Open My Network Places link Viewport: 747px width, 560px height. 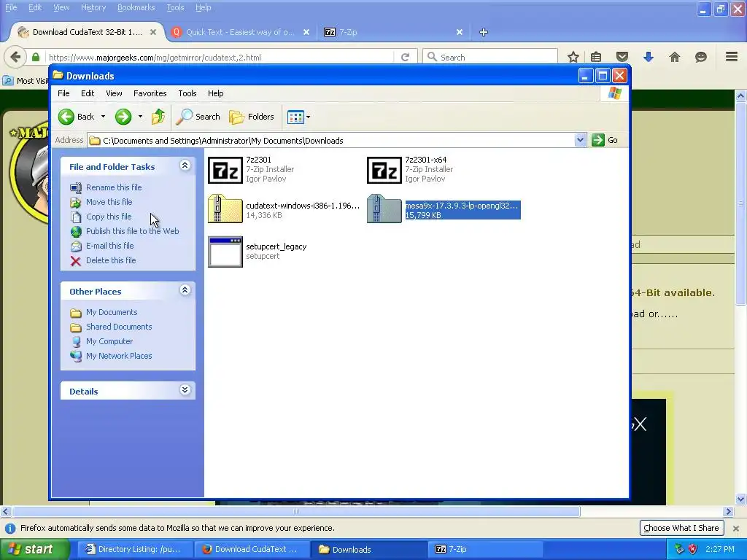(x=119, y=356)
